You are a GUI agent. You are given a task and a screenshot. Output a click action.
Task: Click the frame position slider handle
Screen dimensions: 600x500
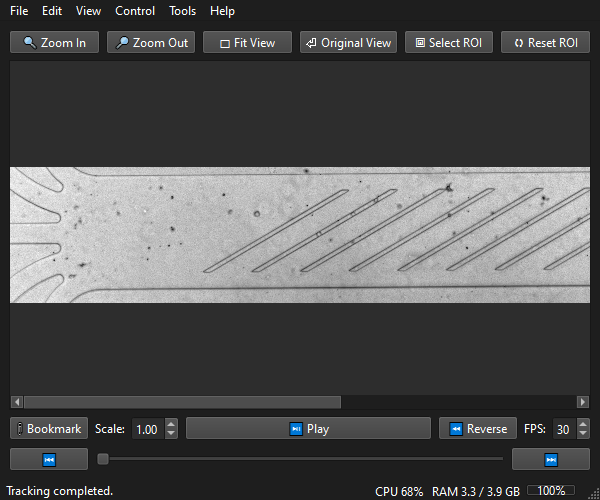tap(103, 459)
